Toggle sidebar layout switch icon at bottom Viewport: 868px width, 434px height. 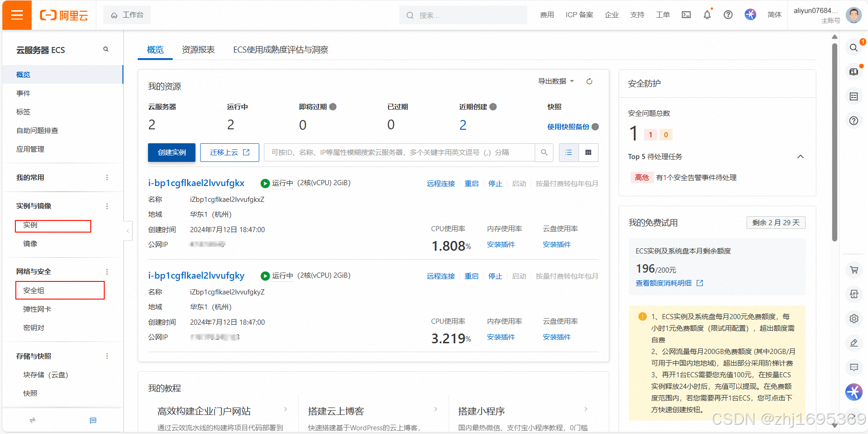click(33, 420)
